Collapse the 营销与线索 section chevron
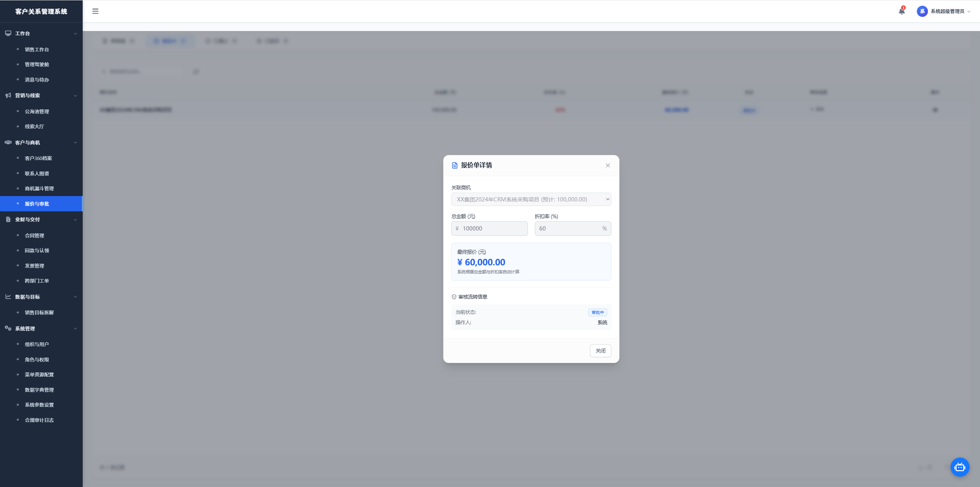Viewport: 980px width, 487px height. (75, 96)
